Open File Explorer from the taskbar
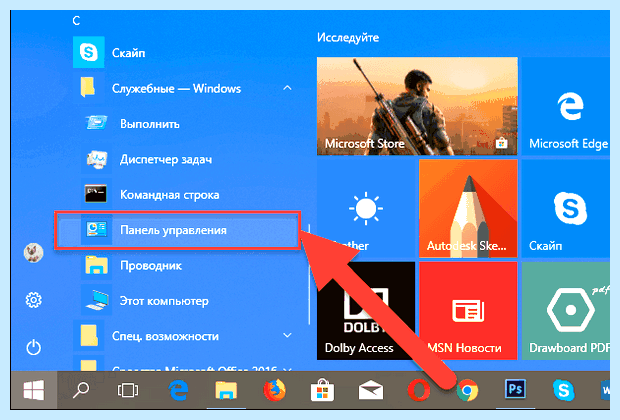Image resolution: width=620 pixels, height=420 pixels. click(x=226, y=390)
